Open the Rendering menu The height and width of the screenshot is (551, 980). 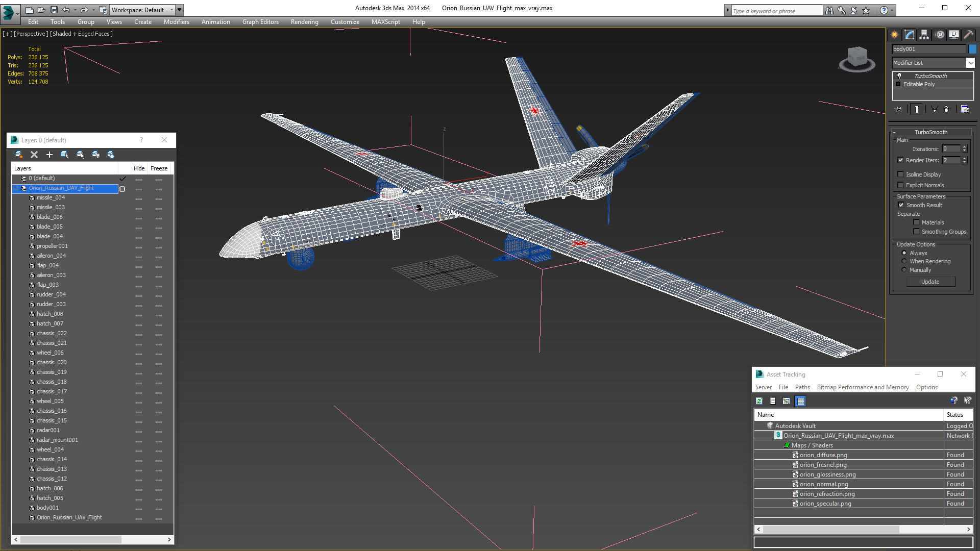click(304, 22)
